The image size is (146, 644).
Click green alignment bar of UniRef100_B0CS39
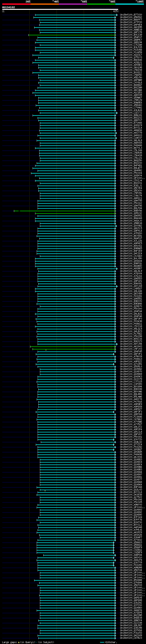click(72, 35)
